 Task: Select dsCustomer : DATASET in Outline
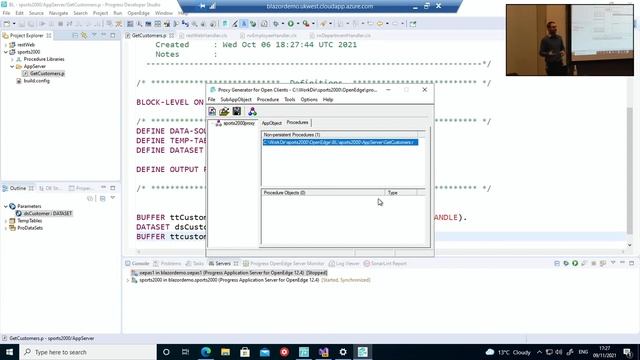[47, 213]
